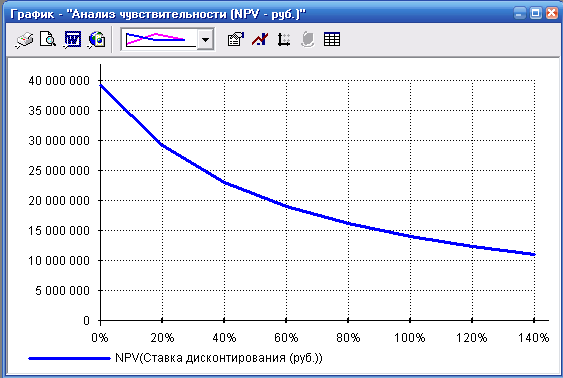Expand the chart type dropdown arrow
Viewport: 563px width, 378px height.
point(205,39)
